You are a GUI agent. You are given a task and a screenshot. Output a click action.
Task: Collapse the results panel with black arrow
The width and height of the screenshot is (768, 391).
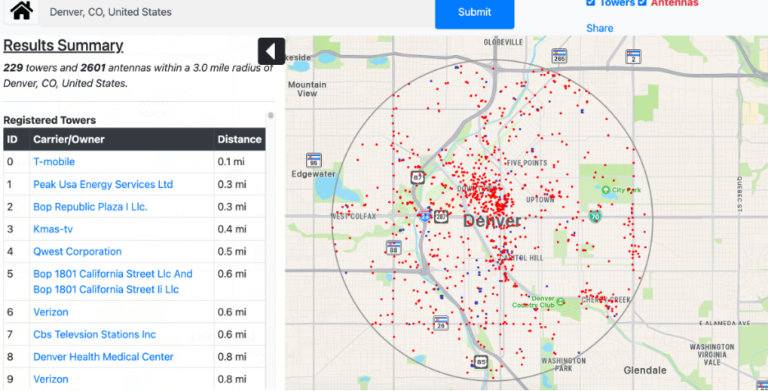pyautogui.click(x=271, y=51)
